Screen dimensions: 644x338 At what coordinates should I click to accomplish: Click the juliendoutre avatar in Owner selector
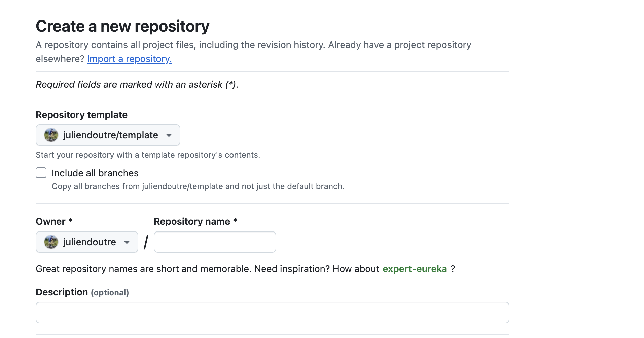pyautogui.click(x=51, y=242)
